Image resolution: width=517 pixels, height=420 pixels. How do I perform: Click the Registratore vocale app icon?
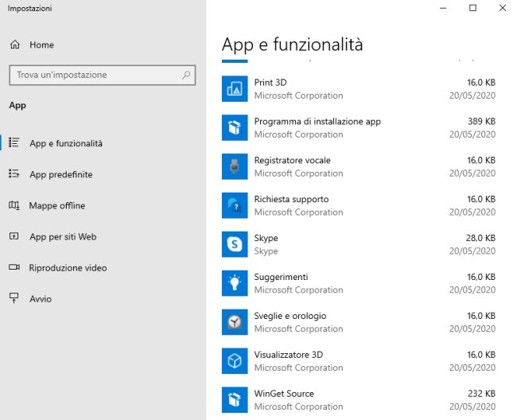235,166
